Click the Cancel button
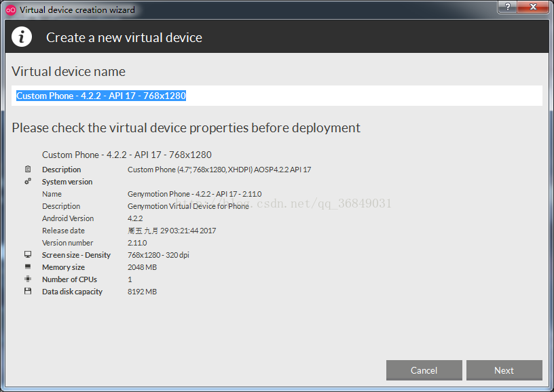 [424, 370]
